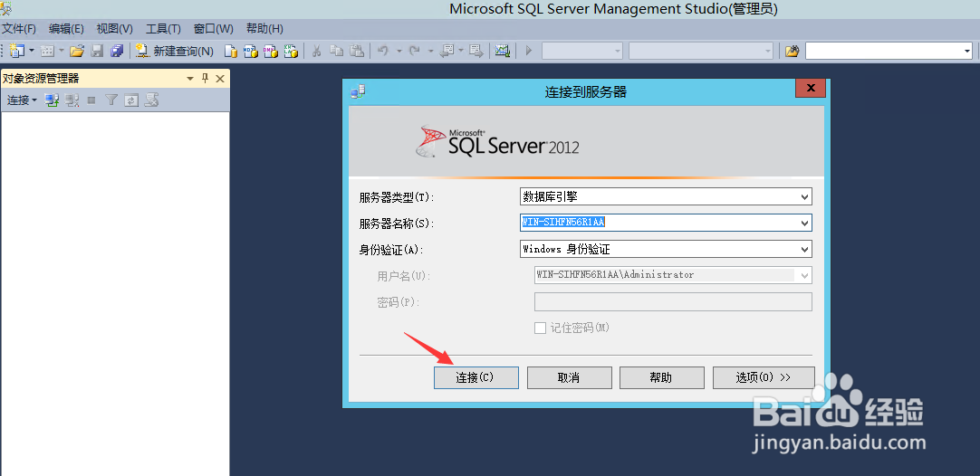The height and width of the screenshot is (476, 980).
Task: Click the Navigate Forward icon
Action: (476, 52)
